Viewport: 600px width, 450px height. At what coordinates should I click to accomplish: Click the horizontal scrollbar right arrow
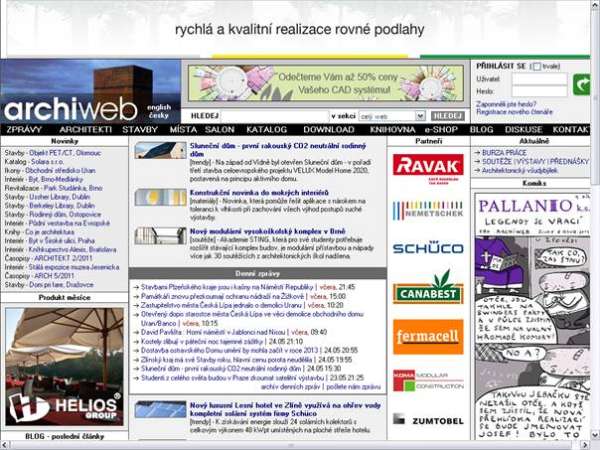[587, 445]
